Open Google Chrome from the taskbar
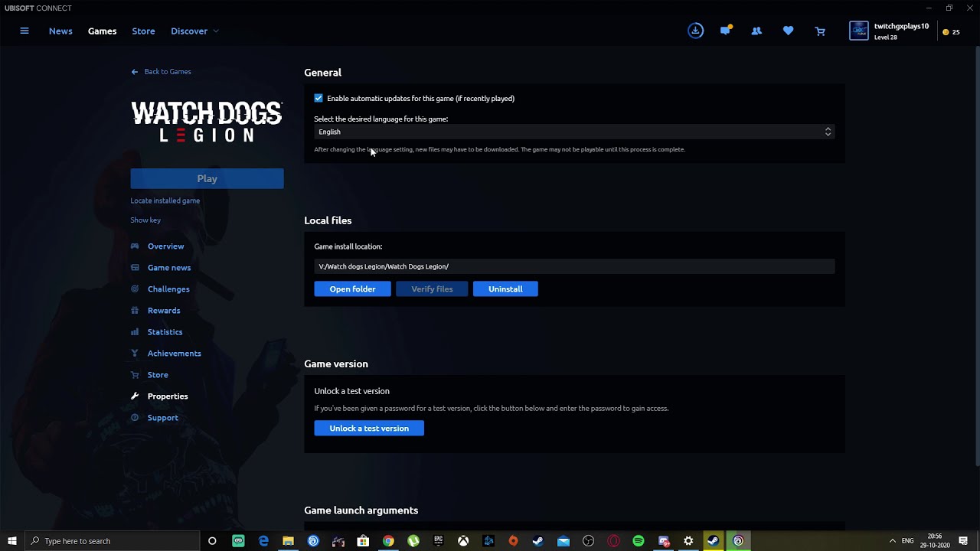Screen dimensions: 980x551 coord(388,541)
